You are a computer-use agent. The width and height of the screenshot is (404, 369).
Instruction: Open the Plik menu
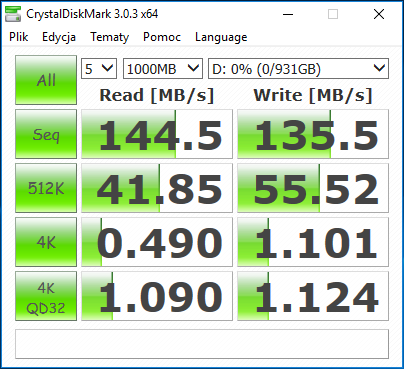(x=19, y=37)
